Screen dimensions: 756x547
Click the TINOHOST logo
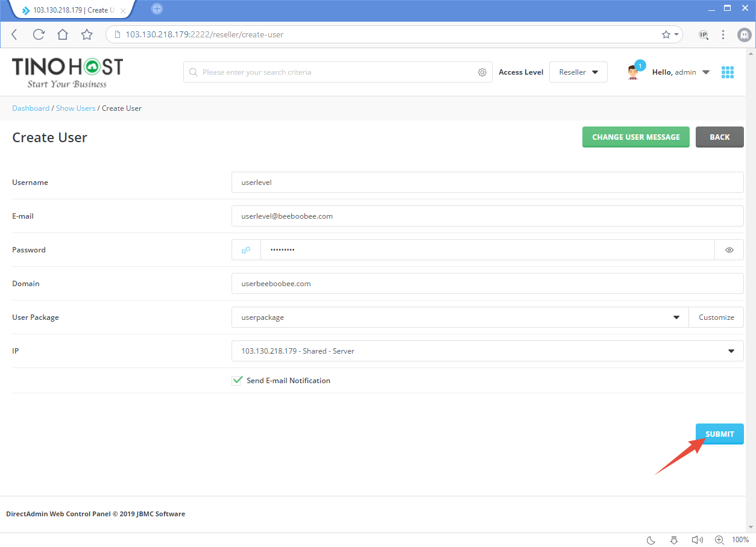coord(67,72)
